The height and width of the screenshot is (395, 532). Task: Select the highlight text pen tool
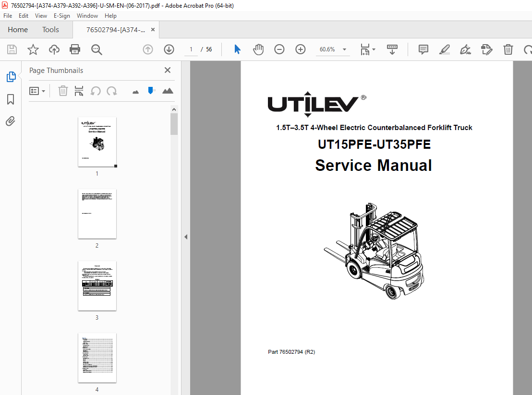point(445,49)
